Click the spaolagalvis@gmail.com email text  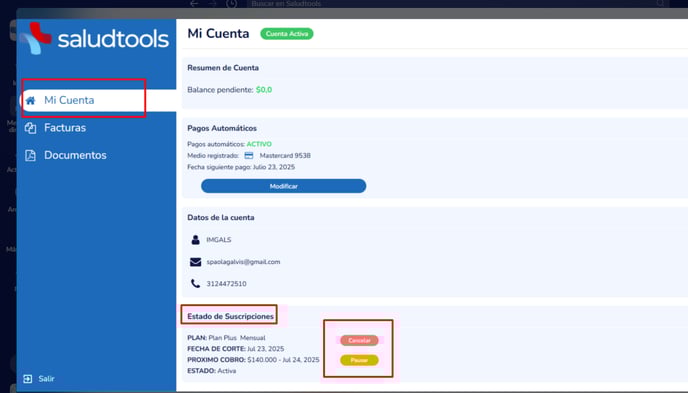click(243, 262)
